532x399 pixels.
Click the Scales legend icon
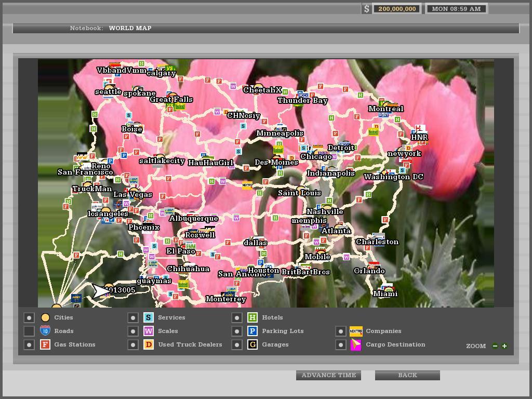[148, 331]
